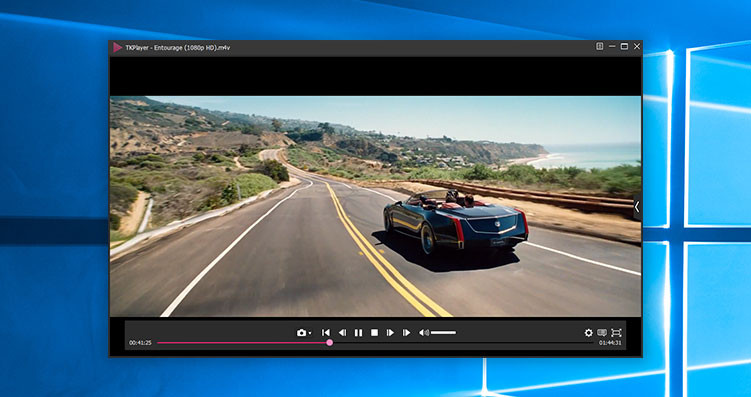751x397 pixels.
Task: Click the title TKPlayer - Entourage (1080p HD).m4v
Action: tap(178, 48)
